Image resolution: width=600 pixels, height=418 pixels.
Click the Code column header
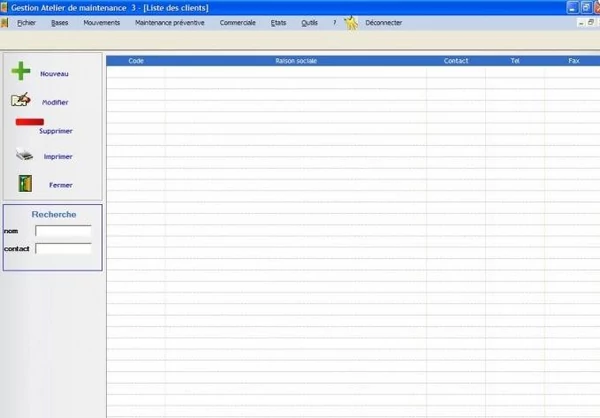136,61
